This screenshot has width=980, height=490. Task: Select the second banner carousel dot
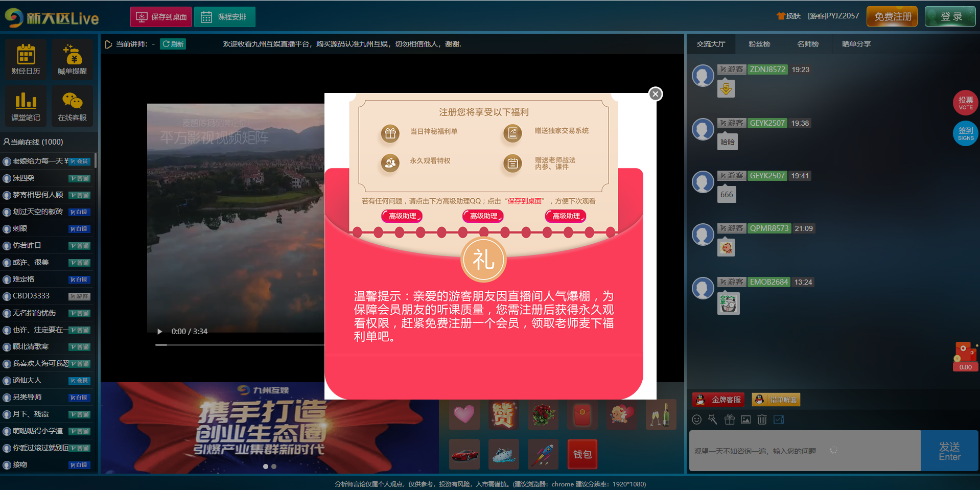pos(274,466)
